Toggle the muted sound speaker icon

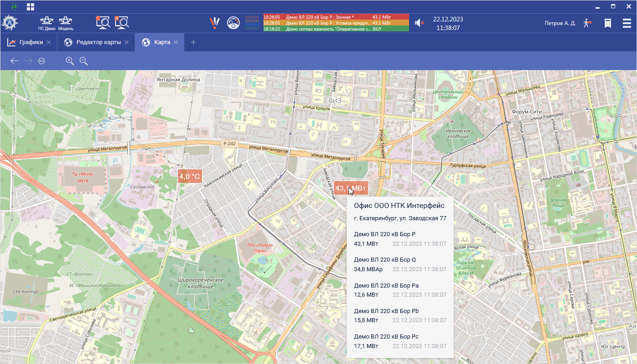419,23
